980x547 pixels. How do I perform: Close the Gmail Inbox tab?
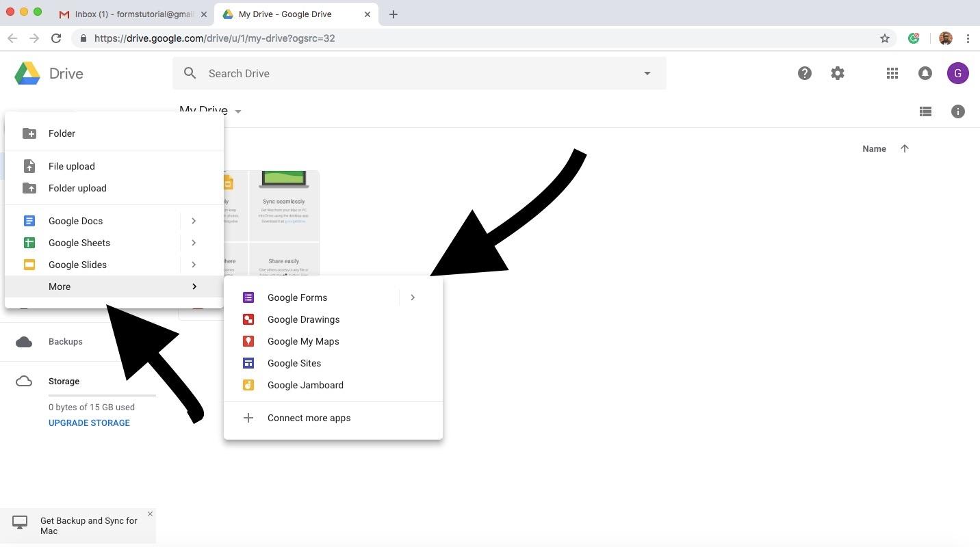(204, 14)
